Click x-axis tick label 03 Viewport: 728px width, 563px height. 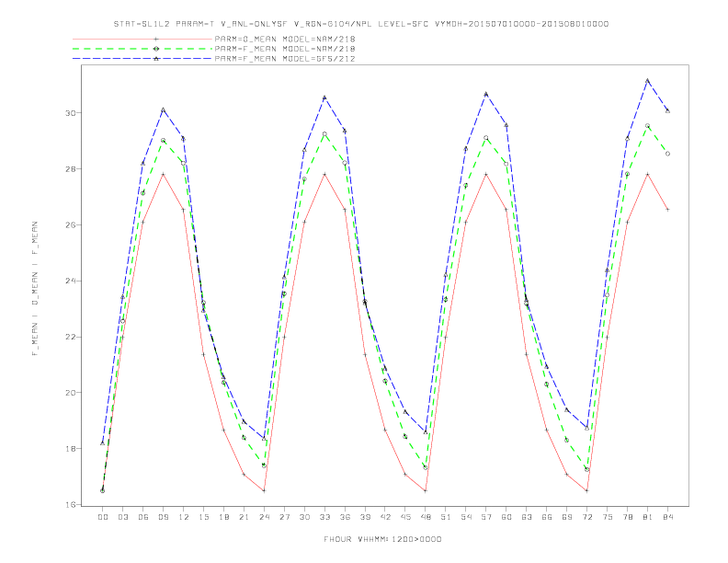122,517
